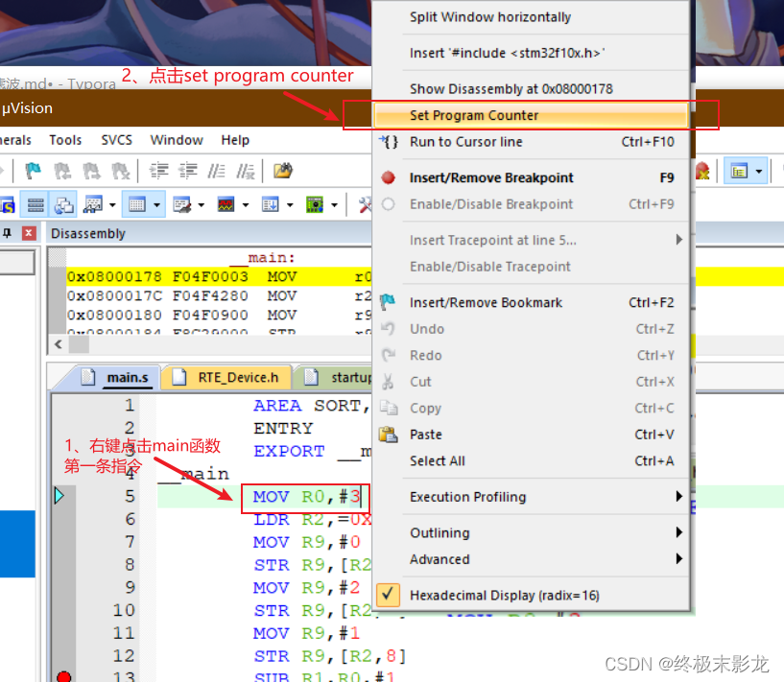784x682 pixels.
Task: Click code line 7 MOV R9,#0
Action: coord(306,542)
